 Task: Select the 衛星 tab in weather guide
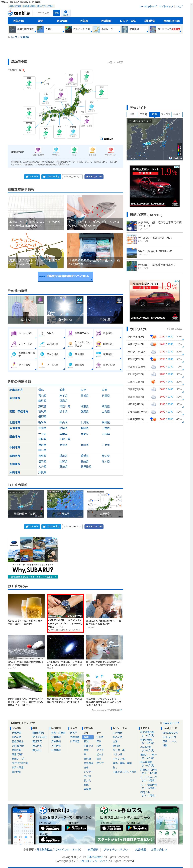[132, 114]
